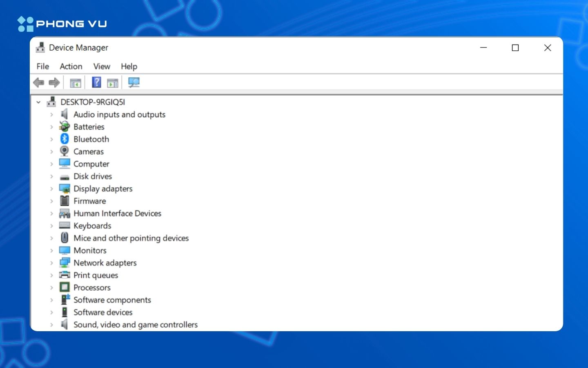
Task: Select the Cameras device icon
Action: (65, 151)
